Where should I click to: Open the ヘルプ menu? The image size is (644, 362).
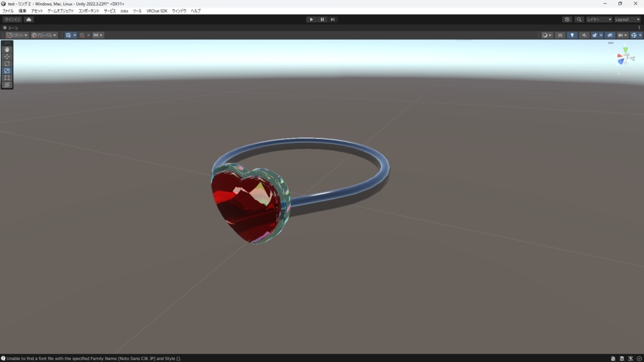click(x=196, y=11)
